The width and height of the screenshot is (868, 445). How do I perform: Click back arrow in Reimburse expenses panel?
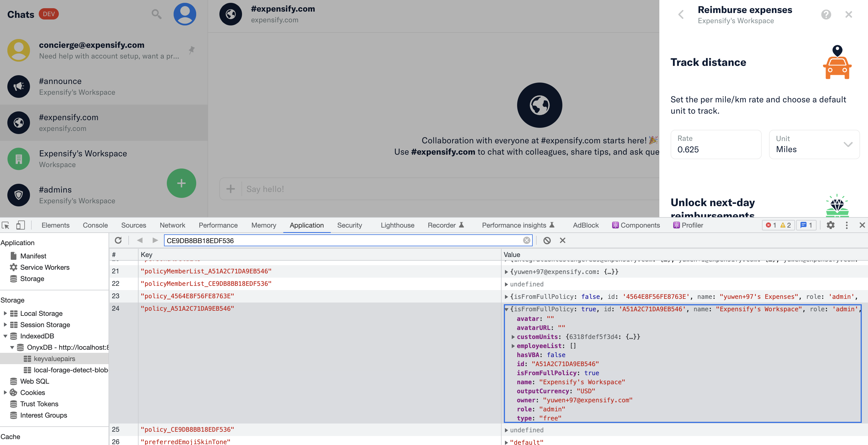[x=681, y=14]
